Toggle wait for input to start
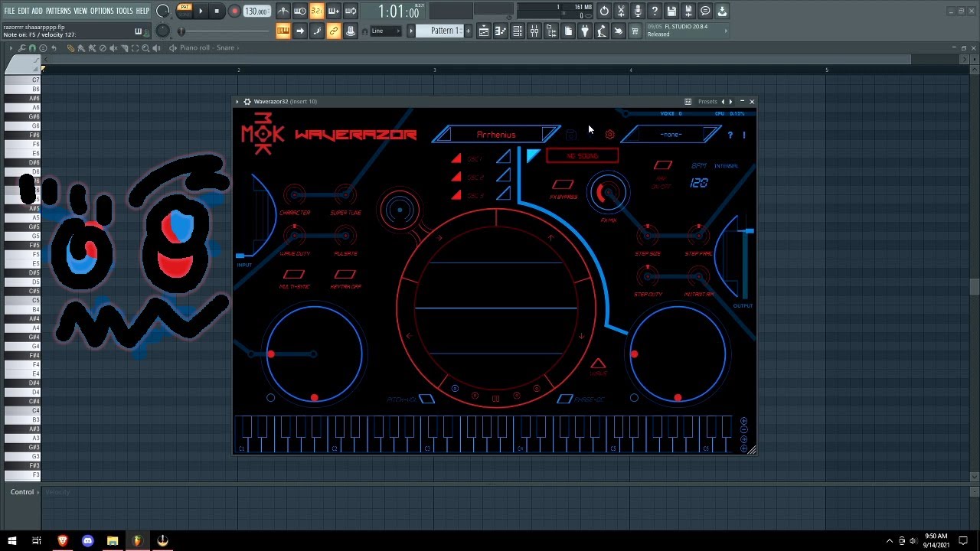Image resolution: width=980 pixels, height=551 pixels. (300, 11)
